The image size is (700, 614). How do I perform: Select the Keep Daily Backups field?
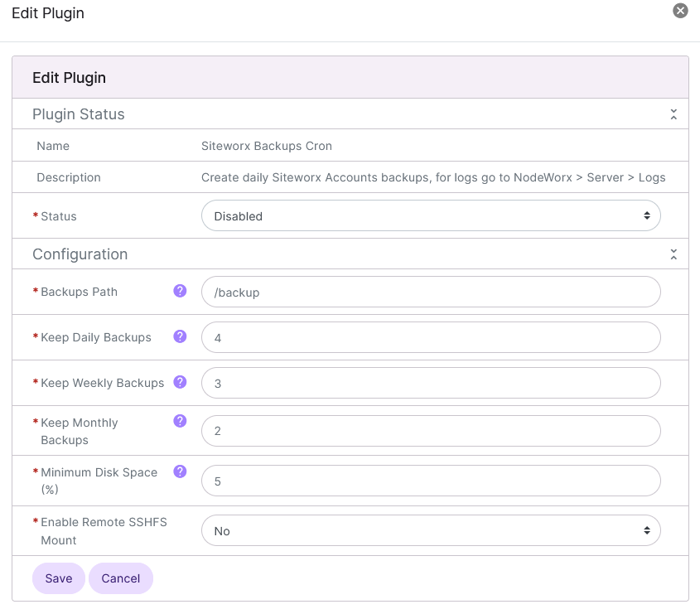point(431,337)
